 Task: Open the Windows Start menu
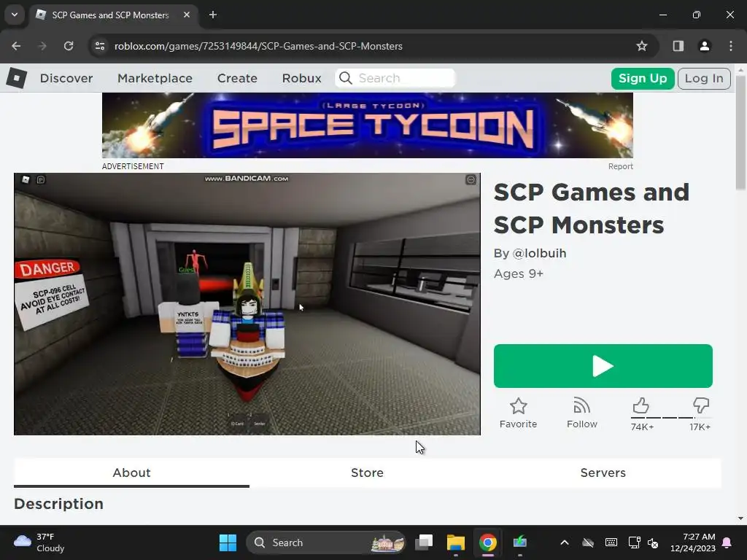click(228, 542)
